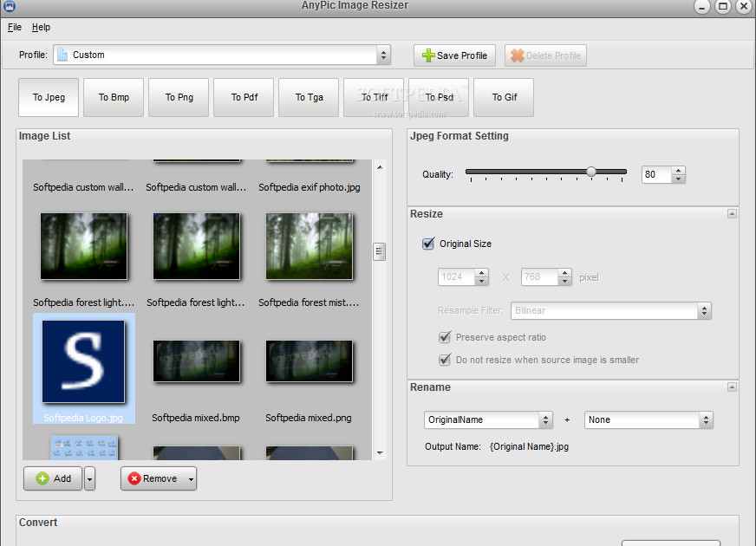
Task: Toggle Preserve aspect ratio checkbox
Action: [x=445, y=337]
